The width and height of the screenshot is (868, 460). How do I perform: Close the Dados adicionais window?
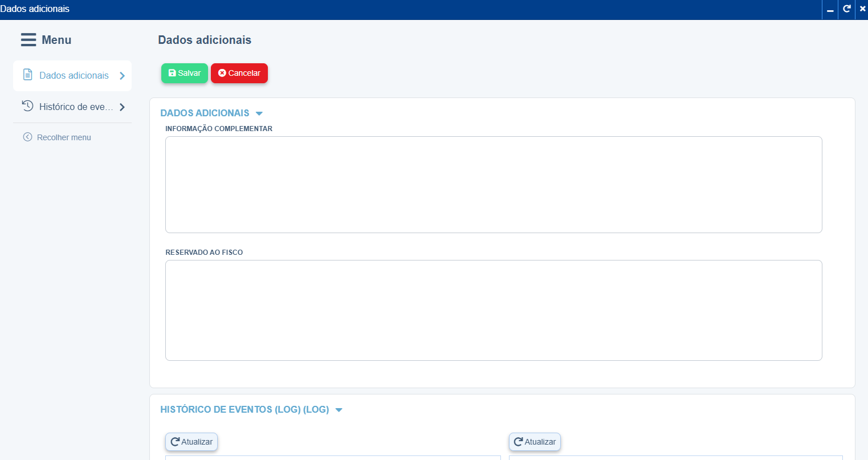point(862,9)
